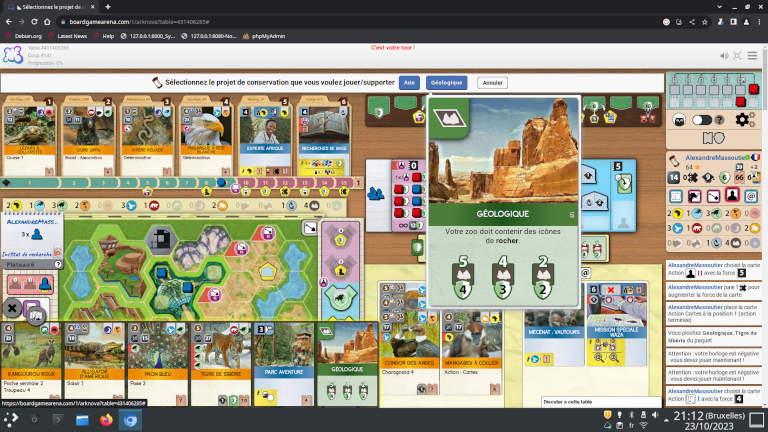The width and height of the screenshot is (768, 432).
Task: Click the player name AlexandreMassoutie in panel
Action: (x=715, y=158)
